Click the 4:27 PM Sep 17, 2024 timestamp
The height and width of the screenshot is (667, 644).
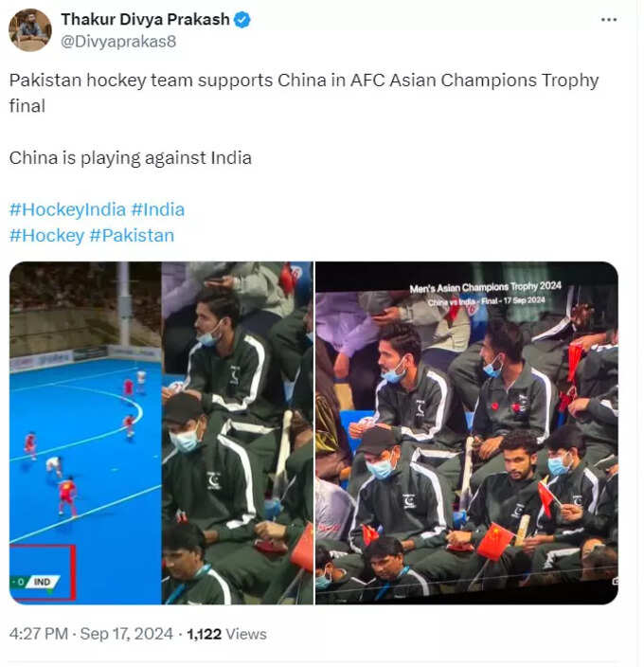click(91, 634)
